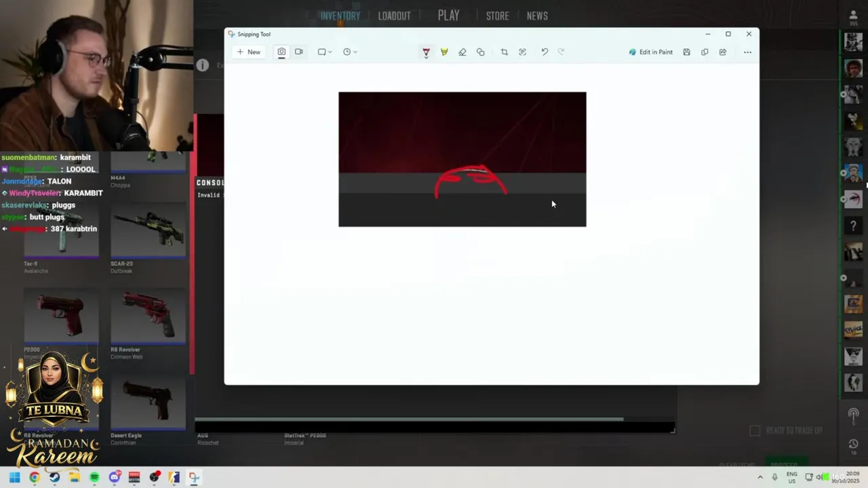This screenshot has width=868, height=488.
Task: Open Steam from the taskbar
Action: point(54,477)
